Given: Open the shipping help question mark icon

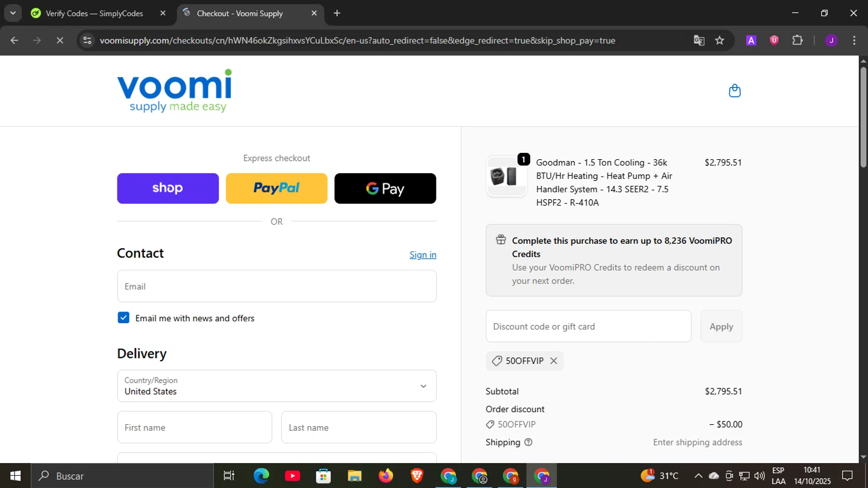Looking at the screenshot, I should coord(528,442).
